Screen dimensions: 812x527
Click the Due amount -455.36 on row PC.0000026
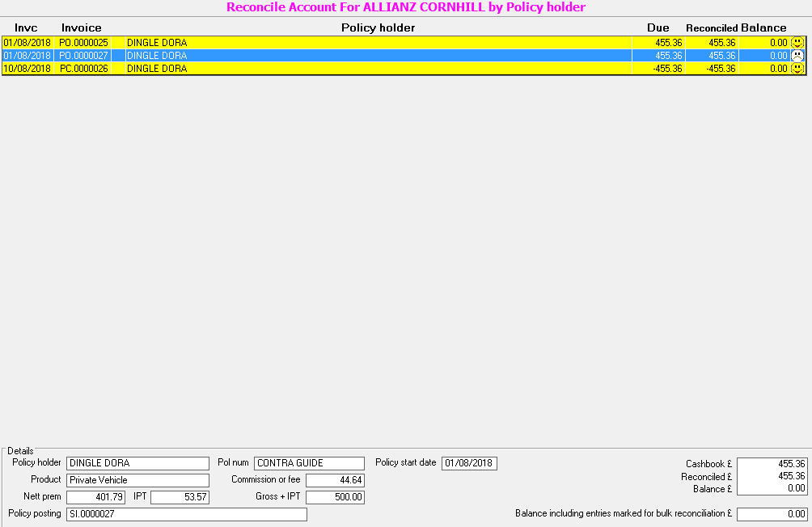click(667, 69)
